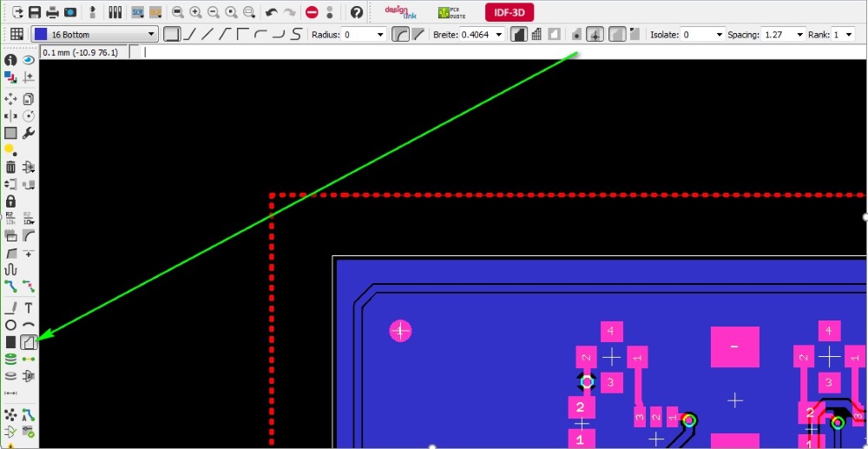This screenshot has width=868, height=449.
Task: Choose the straight diagonal wire bend style
Action: click(x=207, y=35)
